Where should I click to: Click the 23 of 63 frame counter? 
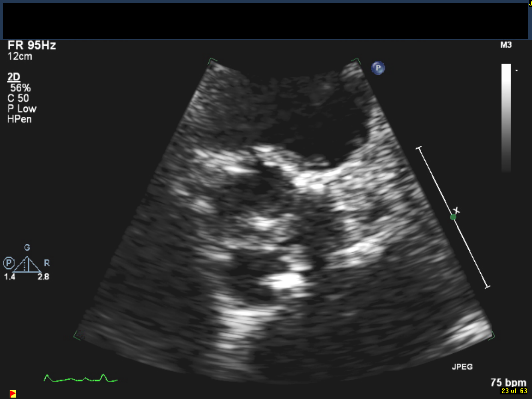pos(514,391)
